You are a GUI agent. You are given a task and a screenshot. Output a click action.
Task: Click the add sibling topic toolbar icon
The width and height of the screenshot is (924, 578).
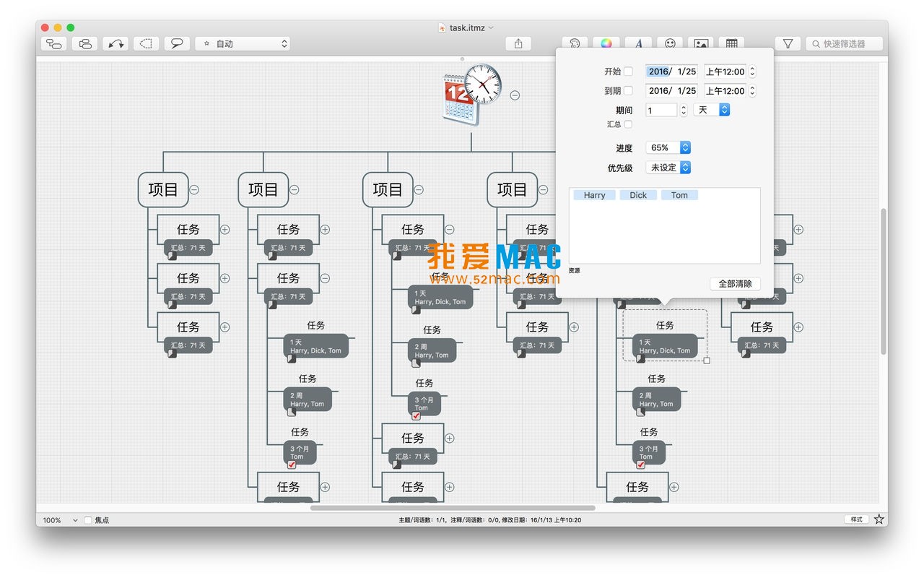pyautogui.click(x=85, y=44)
